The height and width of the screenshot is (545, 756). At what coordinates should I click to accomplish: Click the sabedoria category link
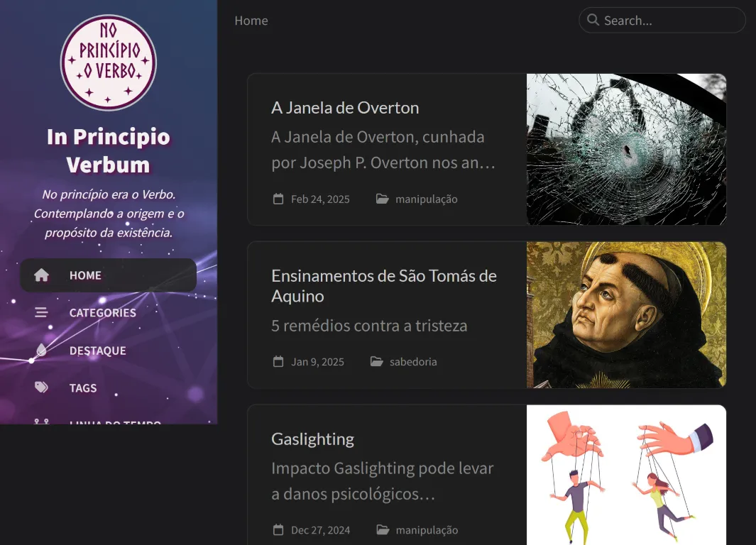pyautogui.click(x=412, y=361)
